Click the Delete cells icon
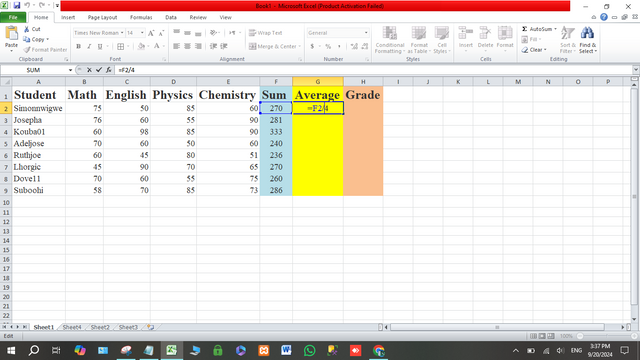This screenshot has height=360, width=640. pyautogui.click(x=485, y=33)
